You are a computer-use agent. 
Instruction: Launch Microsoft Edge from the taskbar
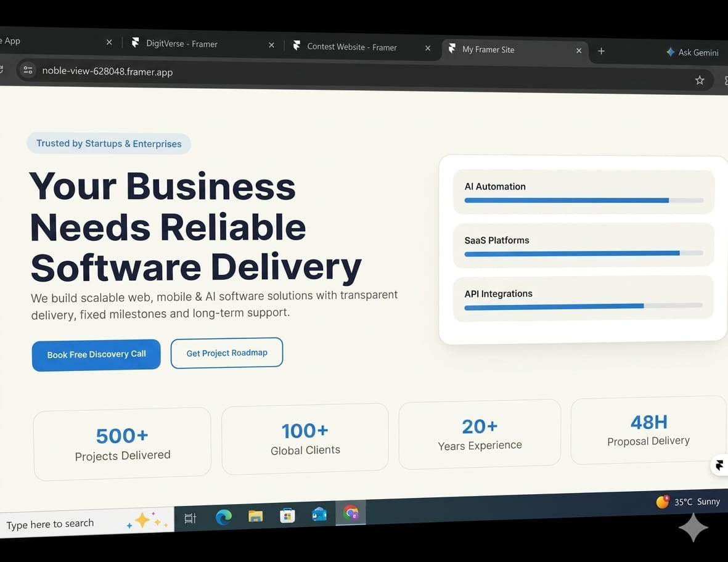click(223, 516)
